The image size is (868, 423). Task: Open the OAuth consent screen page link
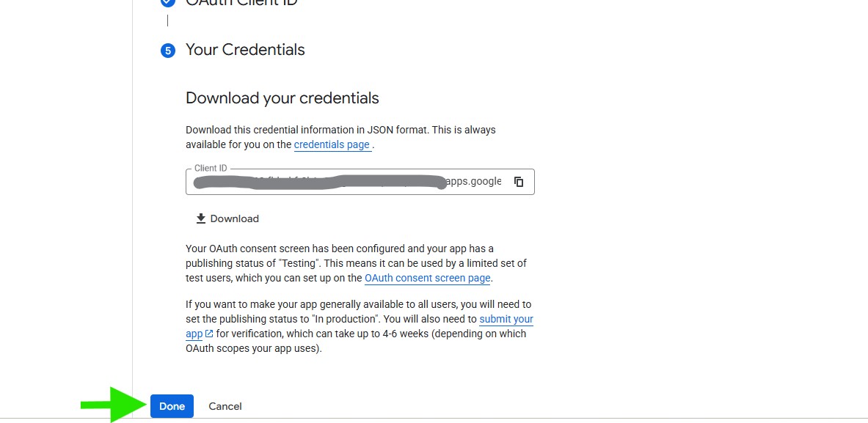click(427, 278)
